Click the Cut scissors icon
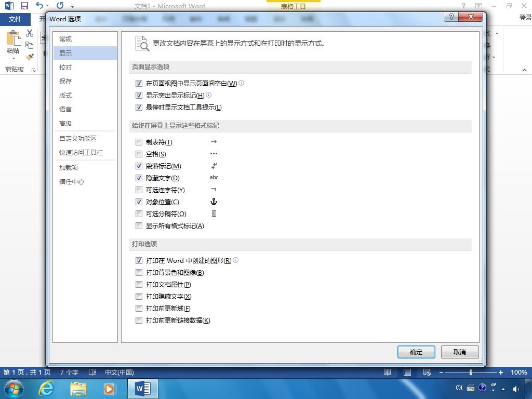Screen dimensions: 532x399 tap(30, 33)
